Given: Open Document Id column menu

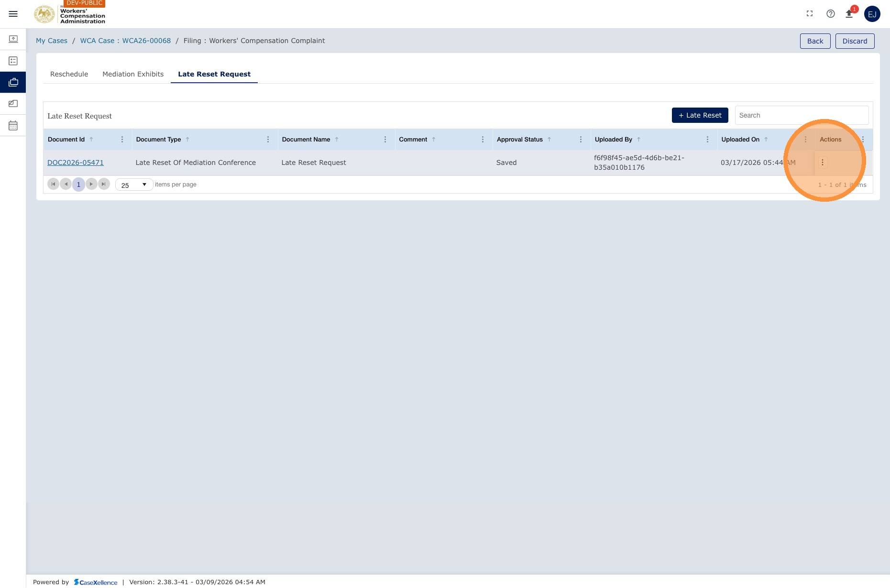Looking at the screenshot, I should (122, 140).
